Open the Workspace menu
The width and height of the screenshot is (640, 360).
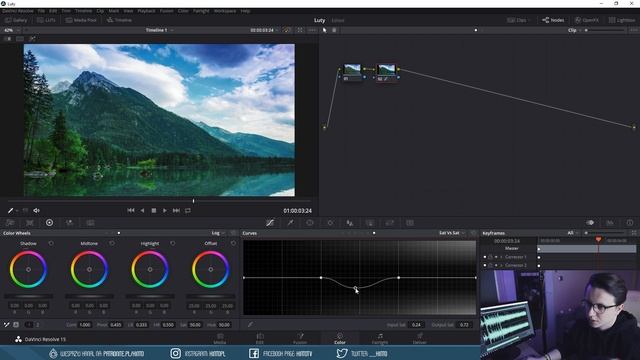[225, 11]
